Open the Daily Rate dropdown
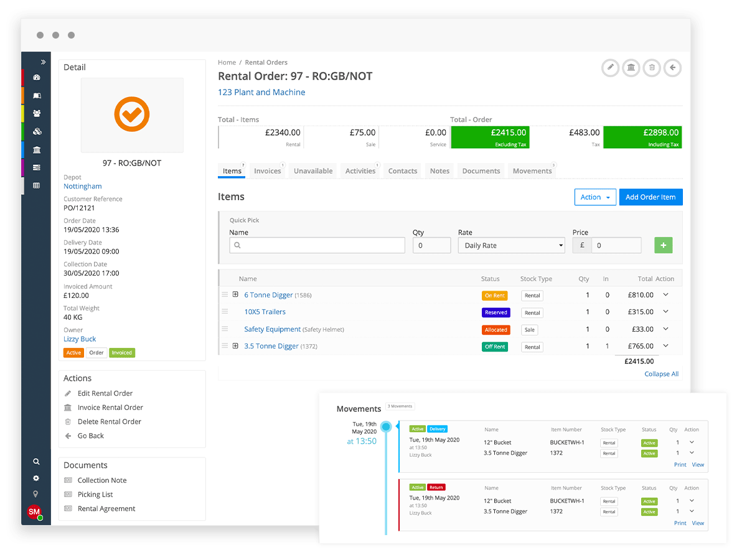This screenshot has width=747, height=560. point(511,245)
